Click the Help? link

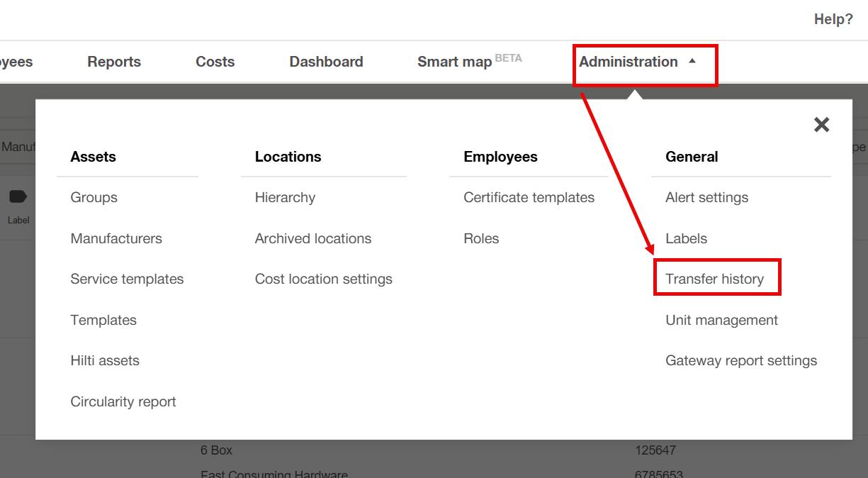(833, 20)
